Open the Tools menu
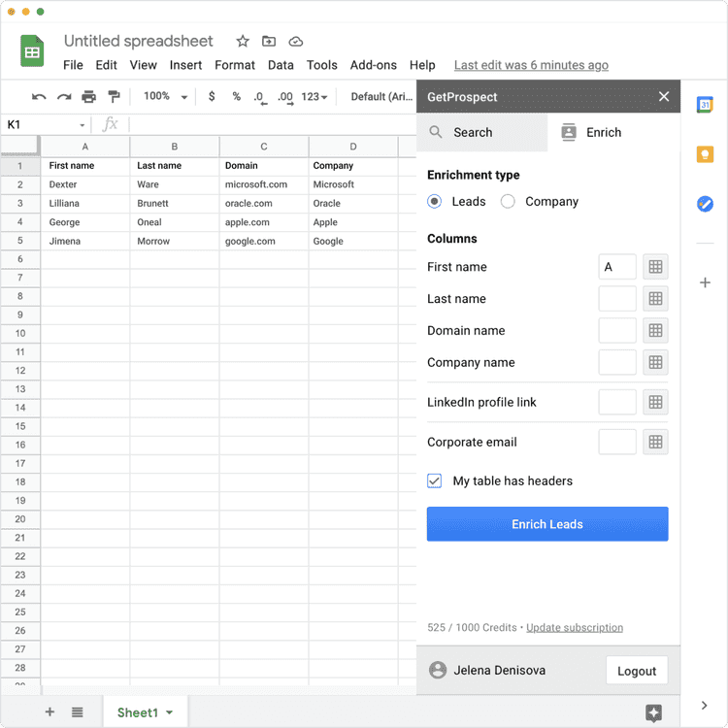The height and width of the screenshot is (728, 728). coord(321,65)
